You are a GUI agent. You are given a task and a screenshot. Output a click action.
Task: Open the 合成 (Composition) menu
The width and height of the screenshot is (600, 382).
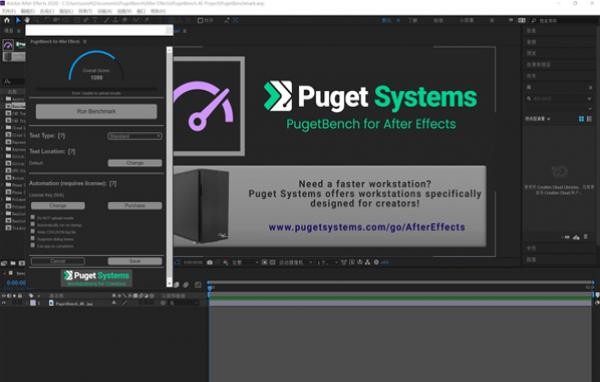(x=47, y=11)
